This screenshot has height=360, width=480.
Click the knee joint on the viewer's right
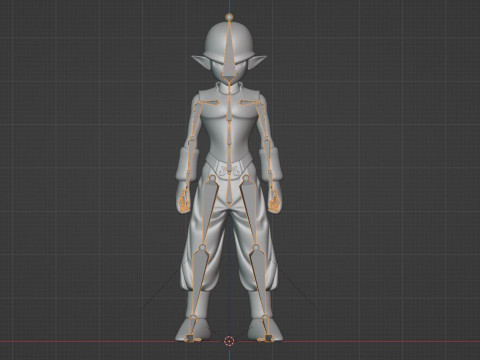tap(256, 248)
